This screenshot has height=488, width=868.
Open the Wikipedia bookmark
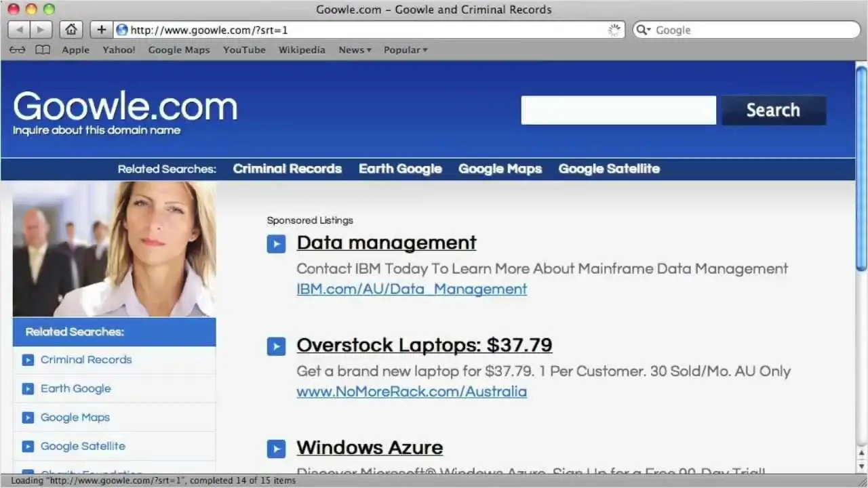(x=302, y=49)
